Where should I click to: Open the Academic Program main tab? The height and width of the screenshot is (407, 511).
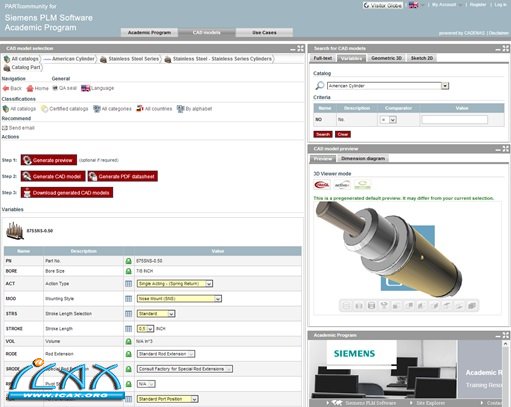(x=149, y=33)
